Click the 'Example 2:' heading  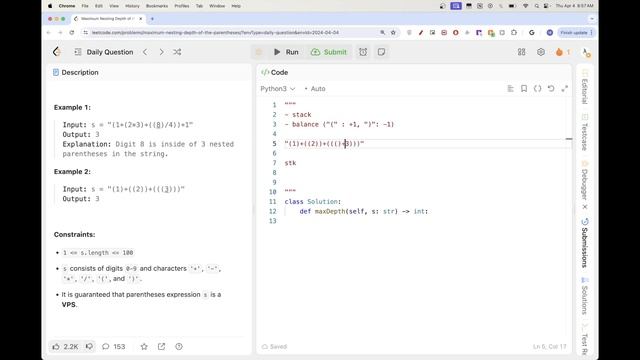[x=72, y=172]
